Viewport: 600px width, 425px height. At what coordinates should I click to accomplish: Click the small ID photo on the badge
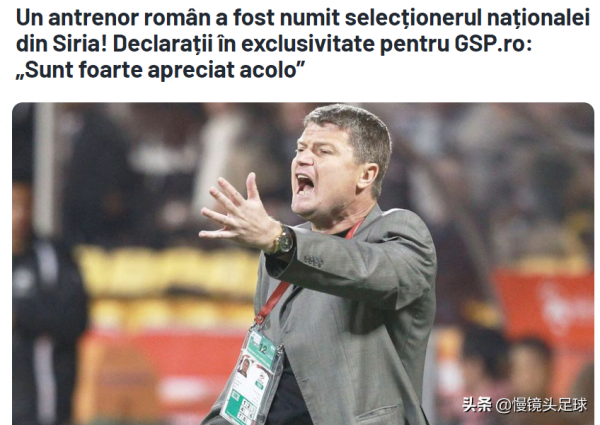pyautogui.click(x=243, y=367)
